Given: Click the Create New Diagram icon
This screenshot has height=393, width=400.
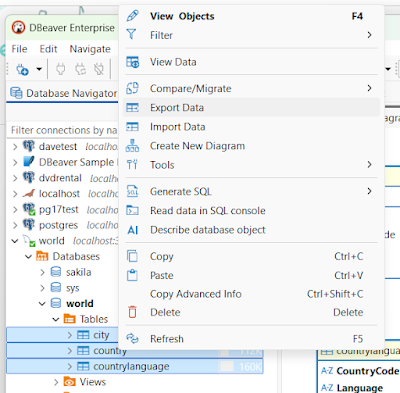Looking at the screenshot, I should pyautogui.click(x=132, y=146).
